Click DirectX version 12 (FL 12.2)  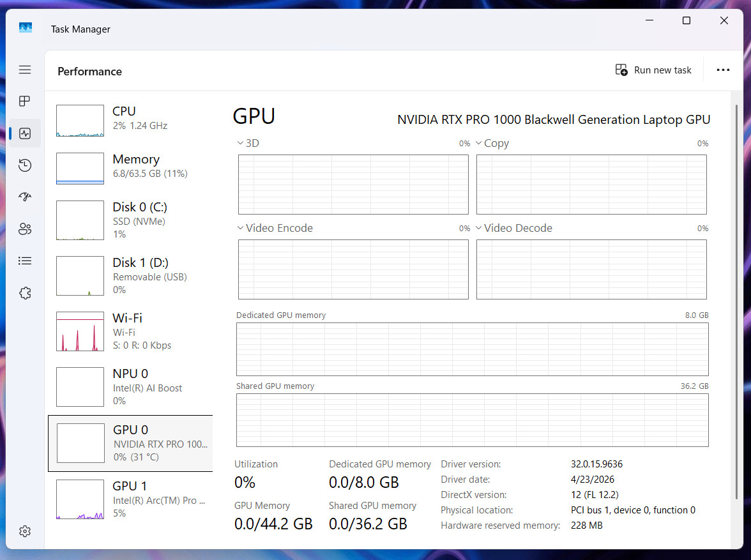[595, 495]
